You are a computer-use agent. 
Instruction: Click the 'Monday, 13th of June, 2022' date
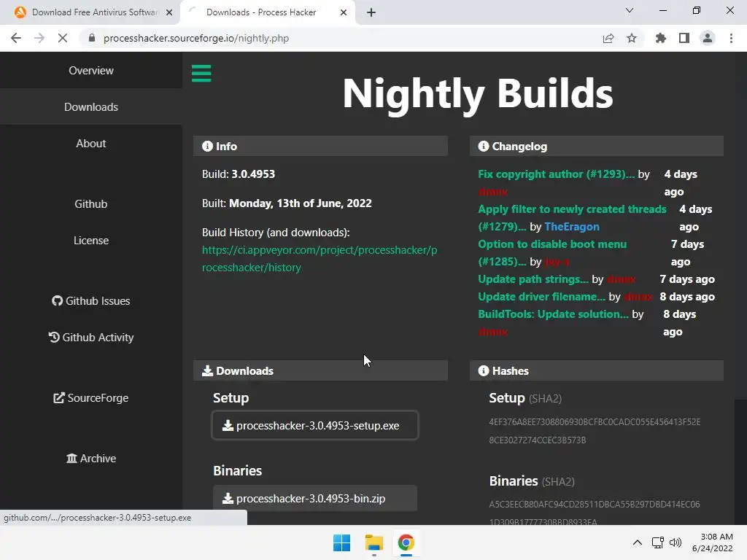point(300,203)
